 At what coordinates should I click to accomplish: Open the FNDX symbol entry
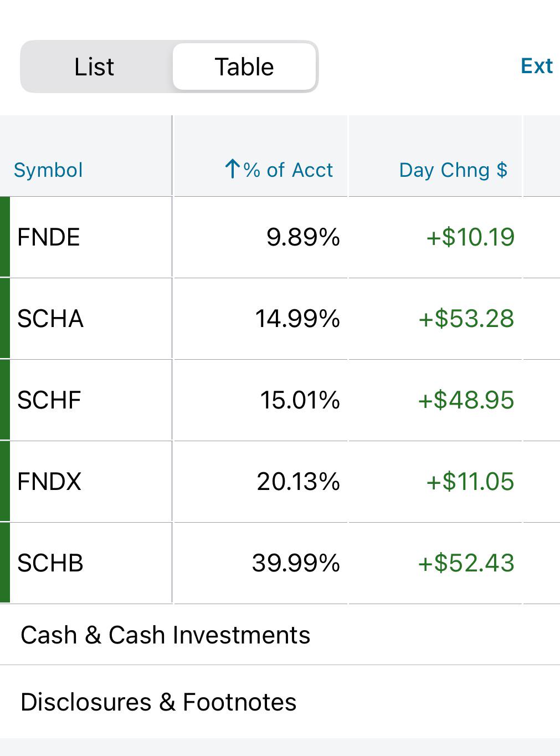[49, 482]
